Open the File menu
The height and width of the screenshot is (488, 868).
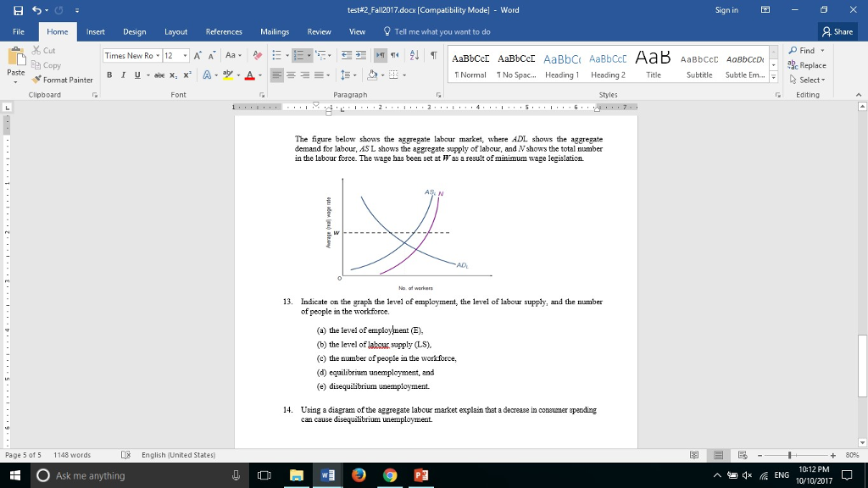[x=18, y=31]
